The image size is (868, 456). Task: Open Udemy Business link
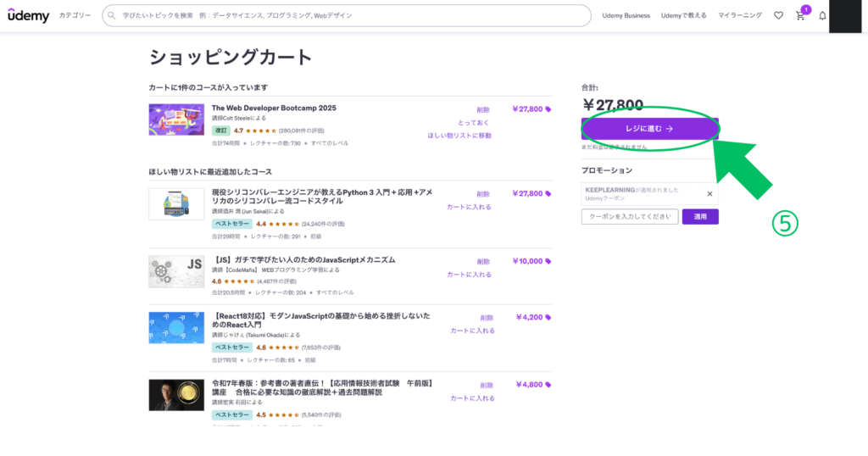[626, 15]
